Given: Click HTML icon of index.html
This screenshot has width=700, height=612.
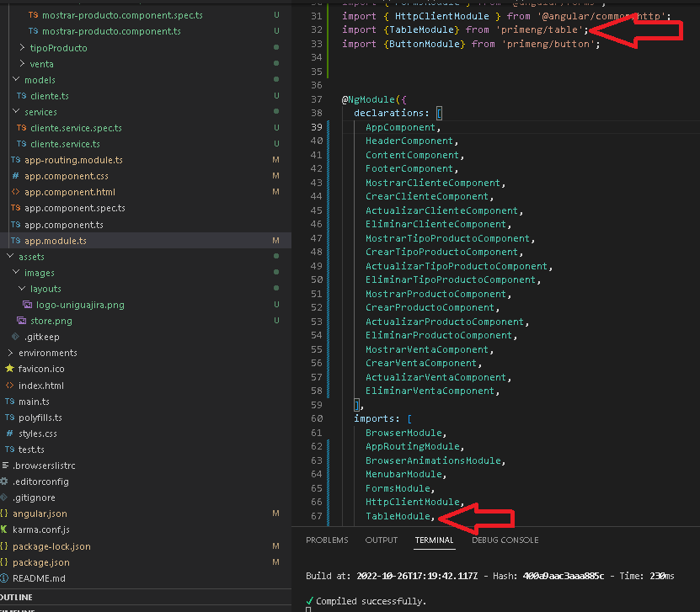Looking at the screenshot, I should point(9,385).
